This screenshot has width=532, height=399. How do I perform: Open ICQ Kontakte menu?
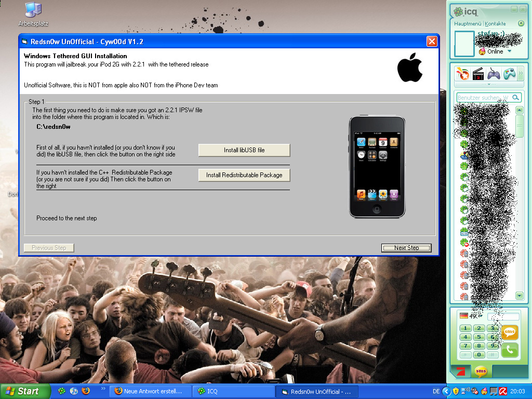(x=495, y=24)
